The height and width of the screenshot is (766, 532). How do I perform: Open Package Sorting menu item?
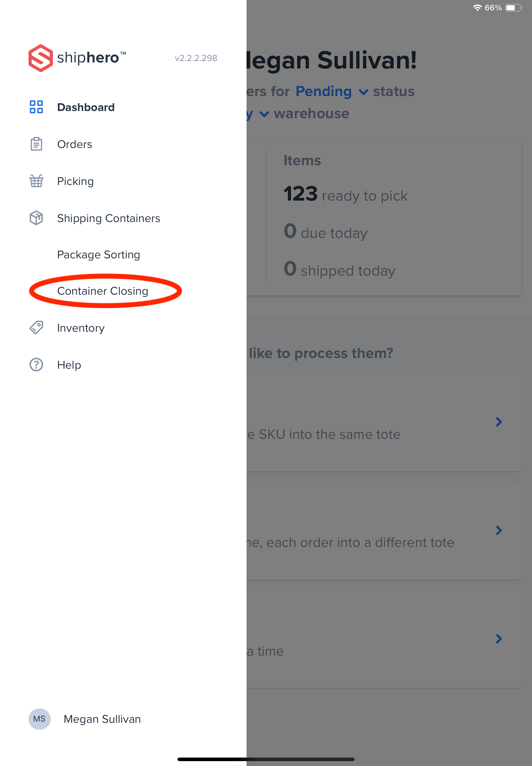click(x=99, y=255)
